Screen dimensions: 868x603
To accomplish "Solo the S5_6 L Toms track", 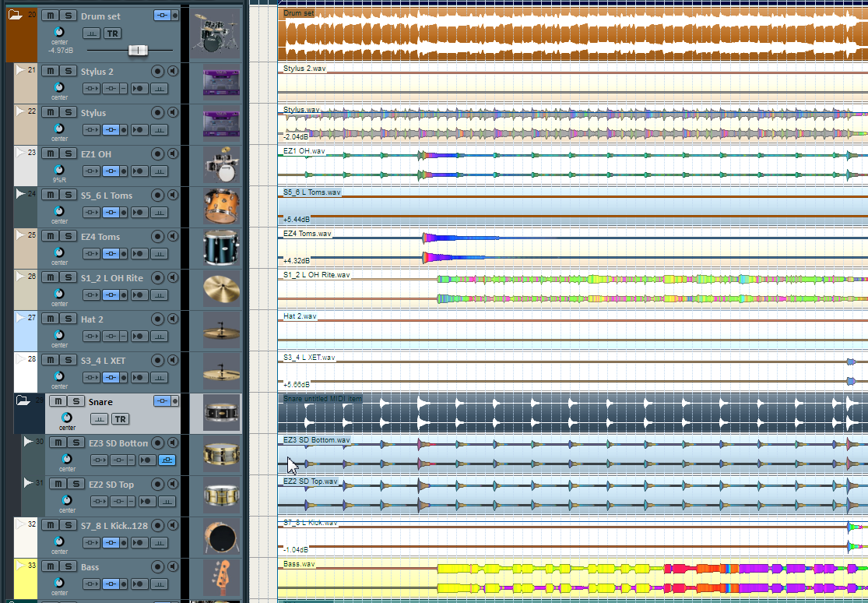I will tap(68, 195).
